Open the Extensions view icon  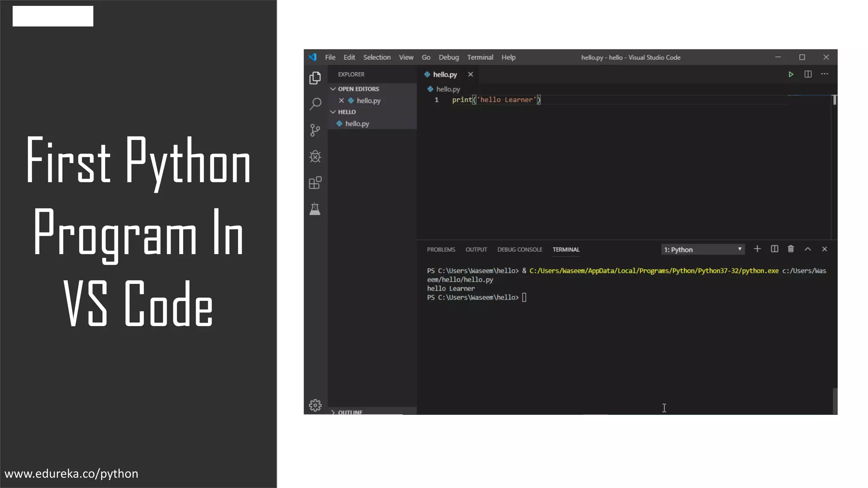315,183
